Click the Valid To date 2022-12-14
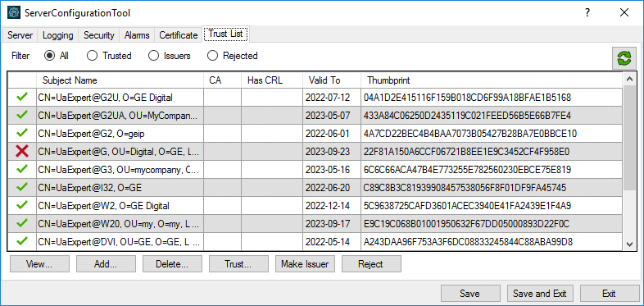644x306 pixels. click(x=328, y=205)
